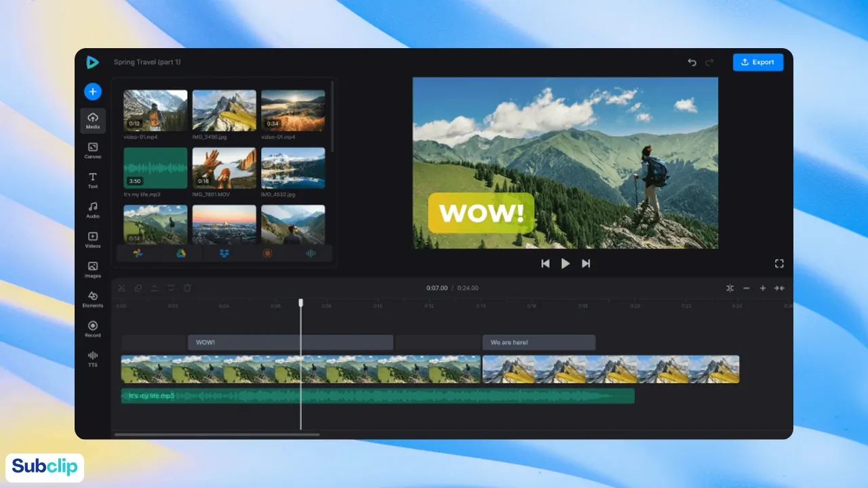Image resolution: width=868 pixels, height=488 pixels.
Task: Select the It's my life.mp3 audio track
Action: (x=378, y=396)
